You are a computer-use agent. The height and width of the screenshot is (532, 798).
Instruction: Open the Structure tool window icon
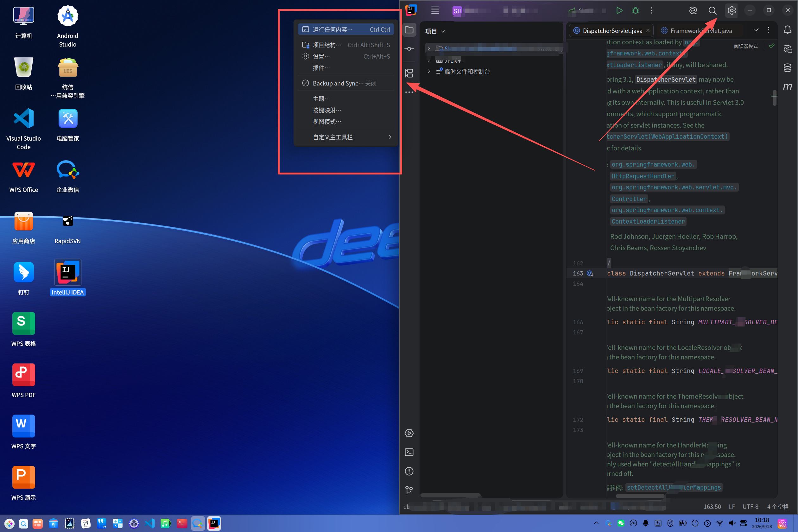[409, 73]
